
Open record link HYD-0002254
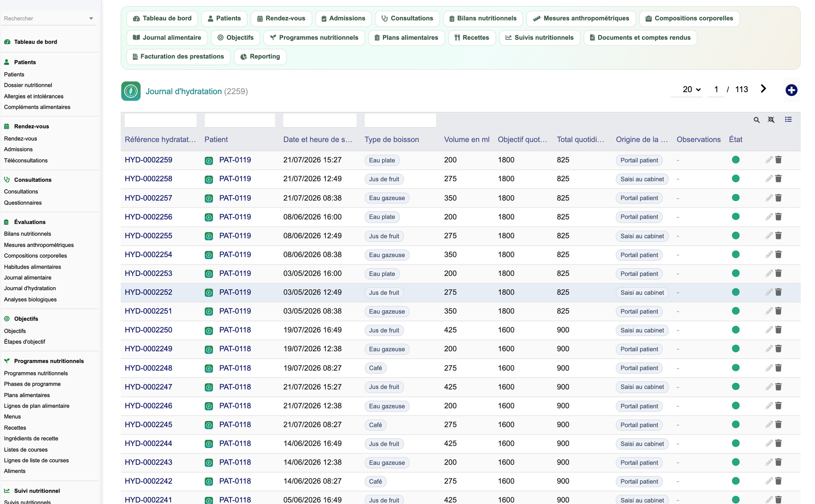pos(148,255)
